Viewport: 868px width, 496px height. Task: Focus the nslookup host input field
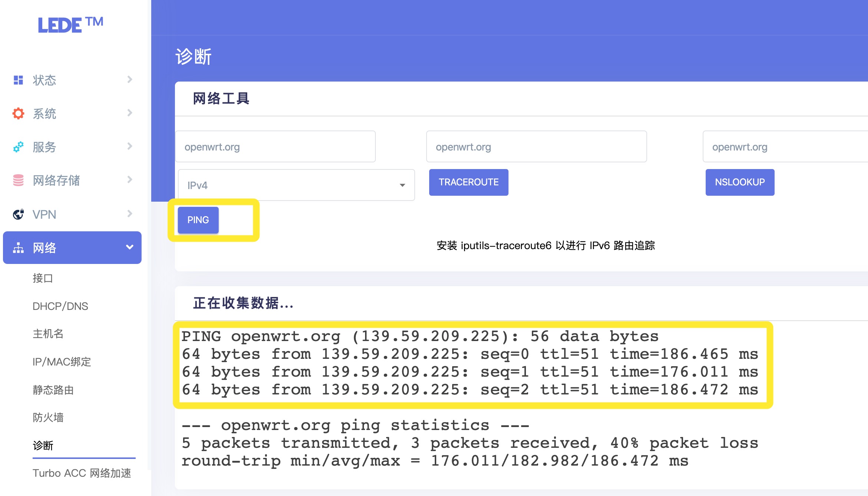coord(785,146)
